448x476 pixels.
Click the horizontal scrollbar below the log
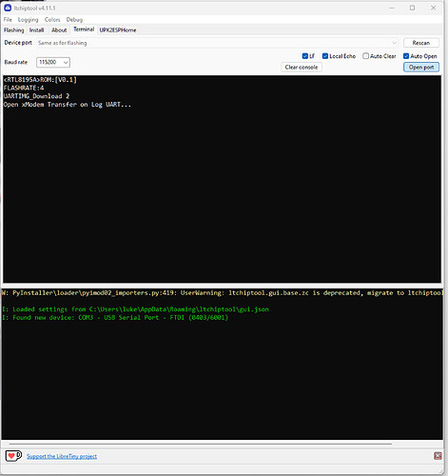[201, 444]
